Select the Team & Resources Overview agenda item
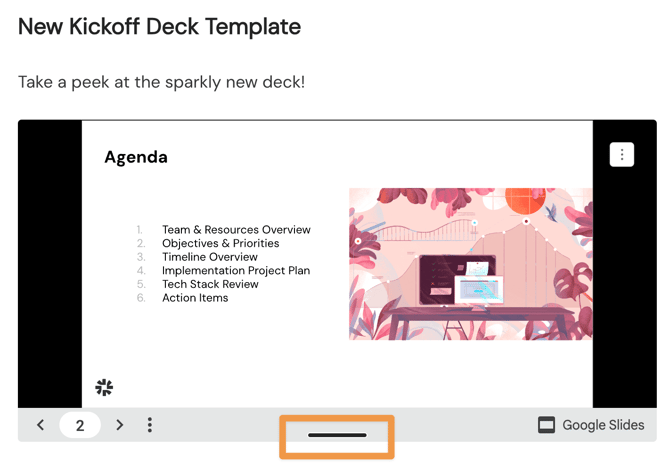670x471 pixels. (236, 230)
